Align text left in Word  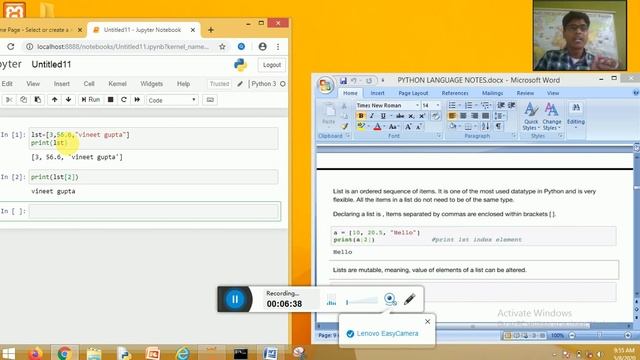coord(452,116)
